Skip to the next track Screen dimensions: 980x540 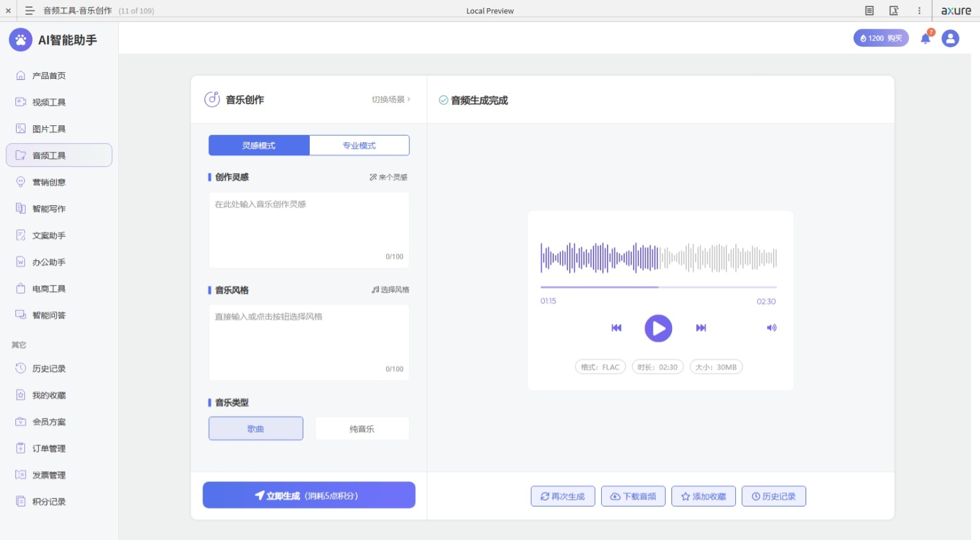[701, 328]
